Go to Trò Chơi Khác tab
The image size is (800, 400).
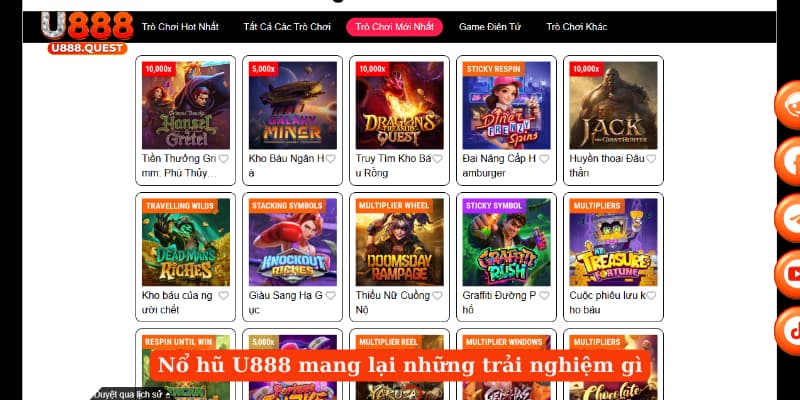tap(577, 27)
